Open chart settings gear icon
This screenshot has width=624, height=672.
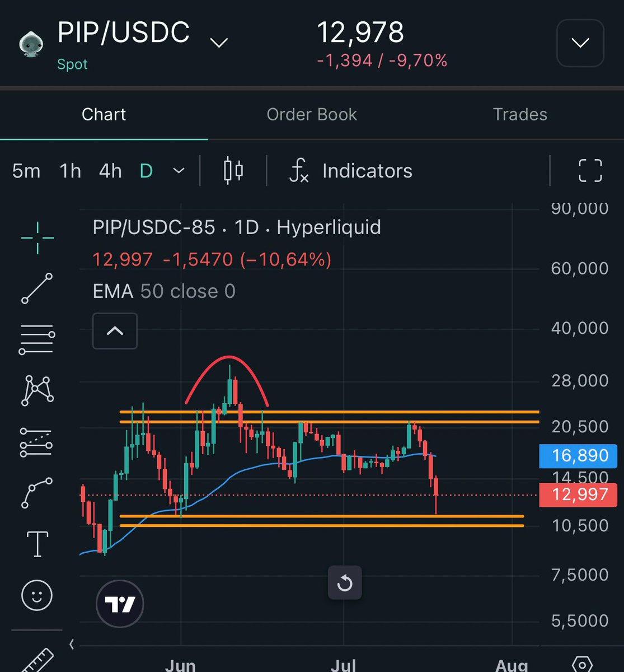coord(582,664)
